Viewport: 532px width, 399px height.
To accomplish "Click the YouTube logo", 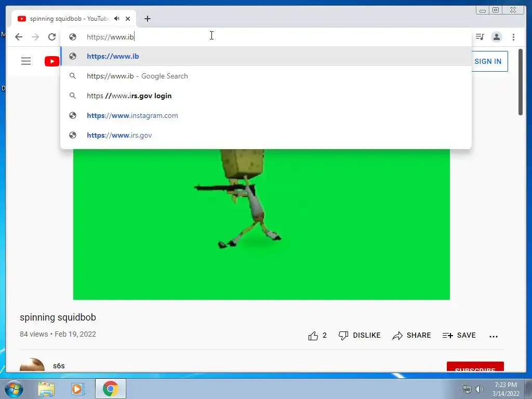I will pyautogui.click(x=52, y=61).
